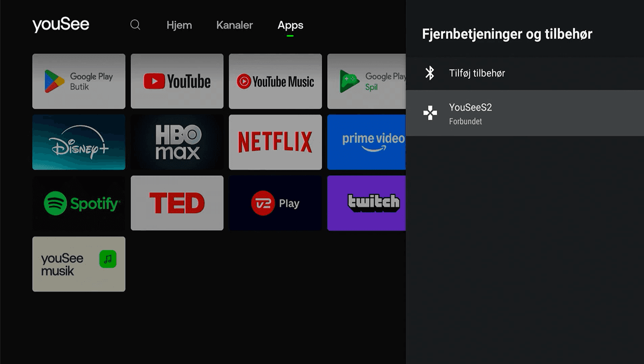Screen dimensions: 644x364
Task: Launch Netflix
Action: point(275,142)
